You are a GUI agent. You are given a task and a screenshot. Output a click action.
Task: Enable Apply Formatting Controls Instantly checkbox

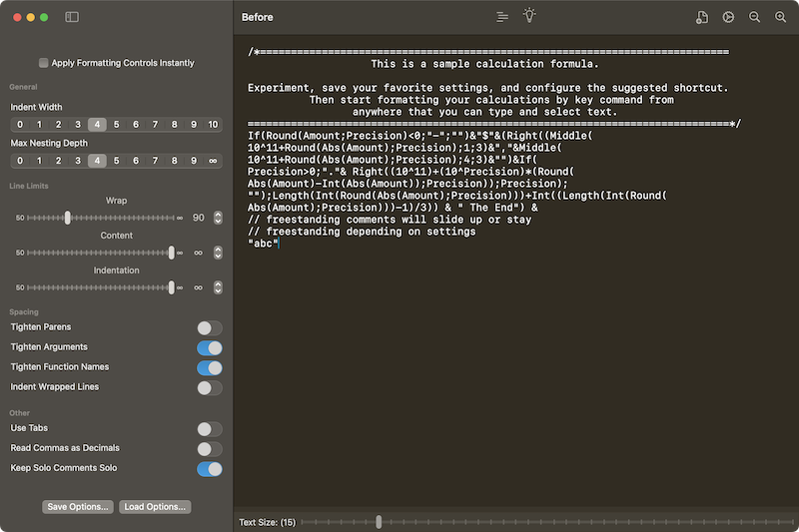[x=44, y=63]
